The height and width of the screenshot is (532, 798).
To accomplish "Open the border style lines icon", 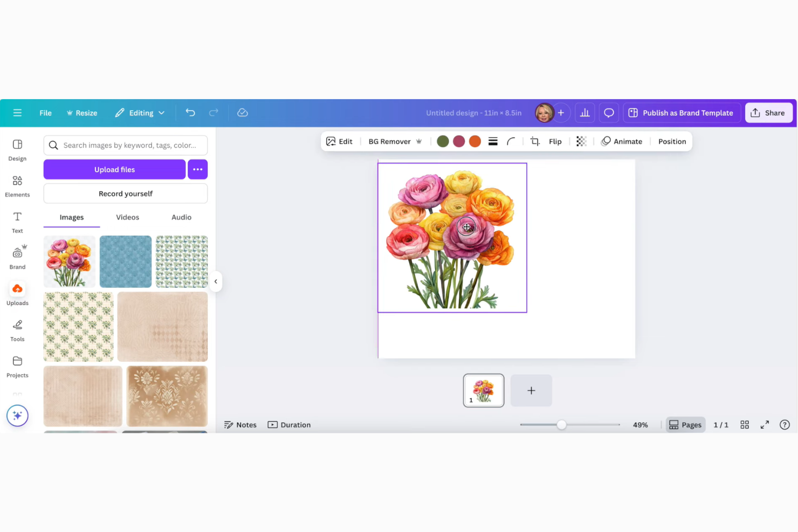I will point(493,141).
